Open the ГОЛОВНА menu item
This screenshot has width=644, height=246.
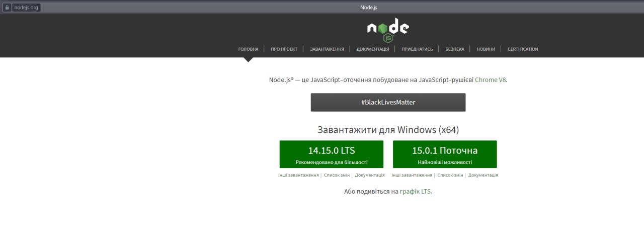pos(248,49)
